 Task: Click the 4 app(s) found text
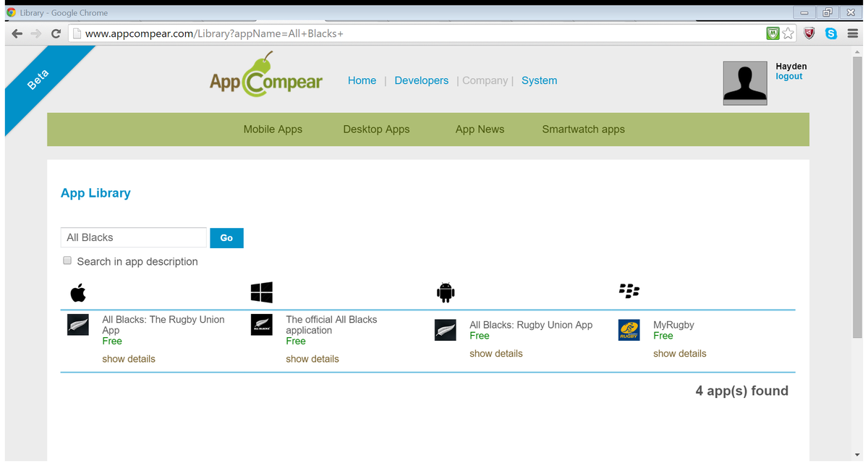point(742,391)
